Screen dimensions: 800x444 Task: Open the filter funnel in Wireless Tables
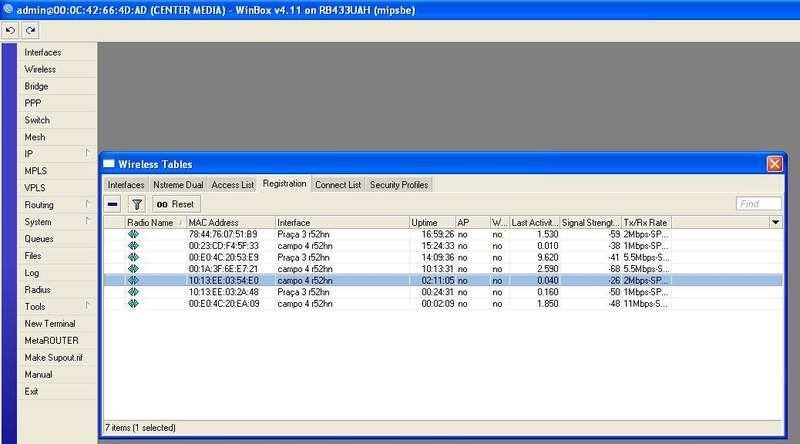click(x=137, y=205)
